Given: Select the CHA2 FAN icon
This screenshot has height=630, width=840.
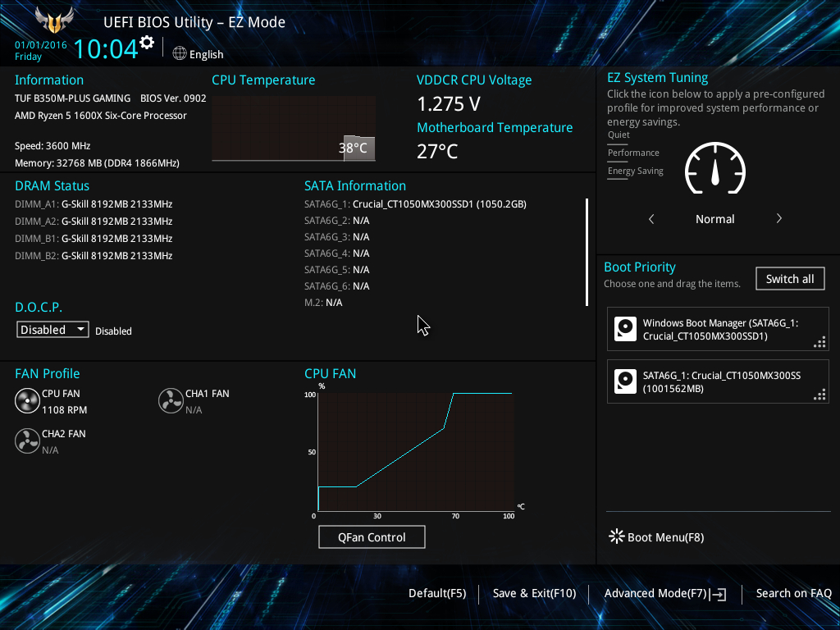Looking at the screenshot, I should point(27,441).
